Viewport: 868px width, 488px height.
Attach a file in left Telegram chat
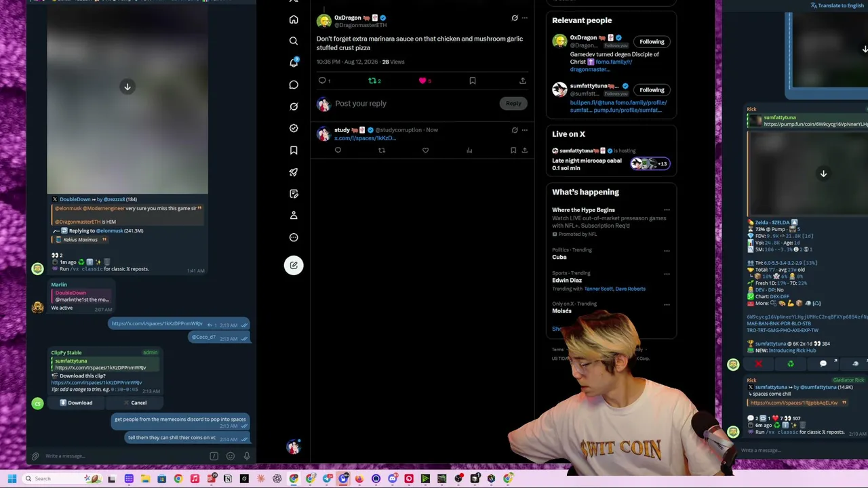(x=35, y=456)
